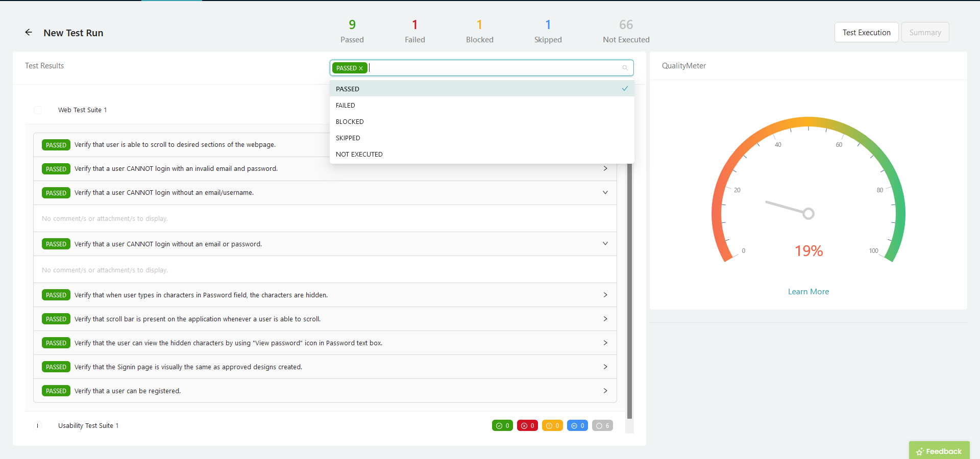Expand the Signin page visual design test

tap(605, 367)
